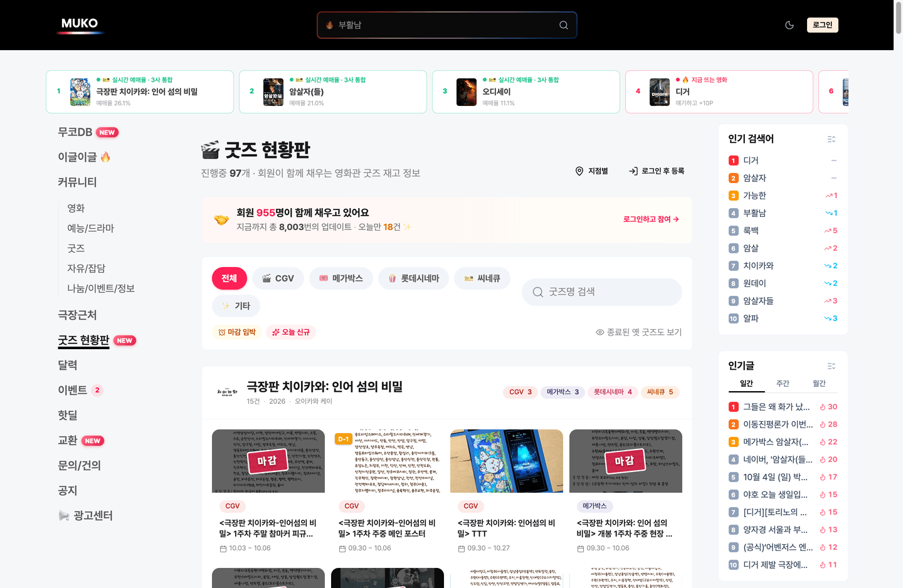Screen dimensions: 903x588
Task: Open ranking card 오디세이
Action: tap(526, 92)
